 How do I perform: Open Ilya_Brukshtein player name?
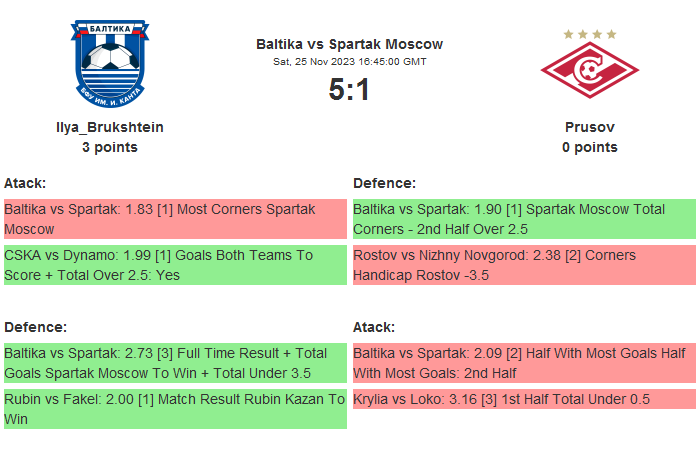[110, 127]
